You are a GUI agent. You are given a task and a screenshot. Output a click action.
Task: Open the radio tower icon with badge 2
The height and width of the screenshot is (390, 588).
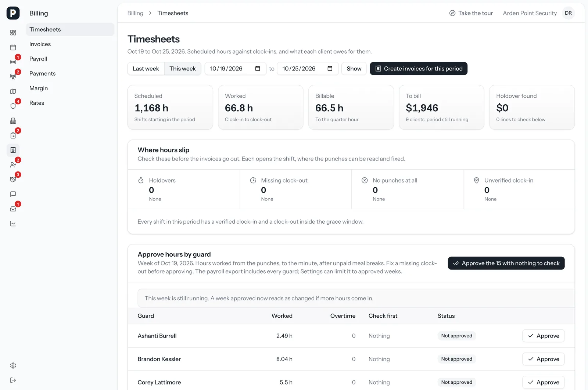coord(13,77)
